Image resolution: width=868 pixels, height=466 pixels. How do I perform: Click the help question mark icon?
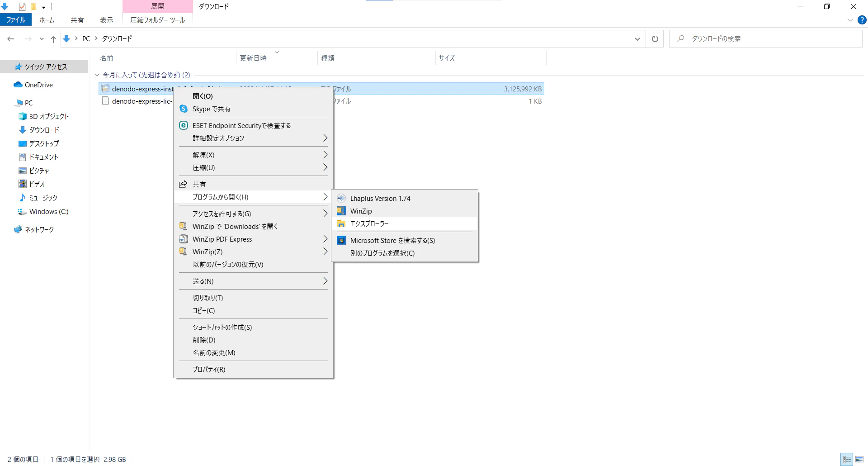tap(862, 20)
